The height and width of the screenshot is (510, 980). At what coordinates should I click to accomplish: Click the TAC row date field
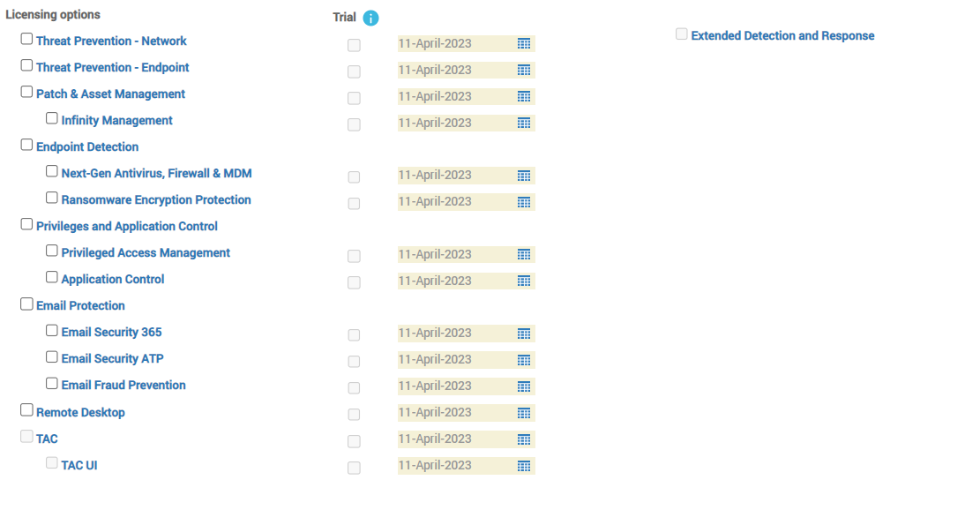(x=456, y=439)
